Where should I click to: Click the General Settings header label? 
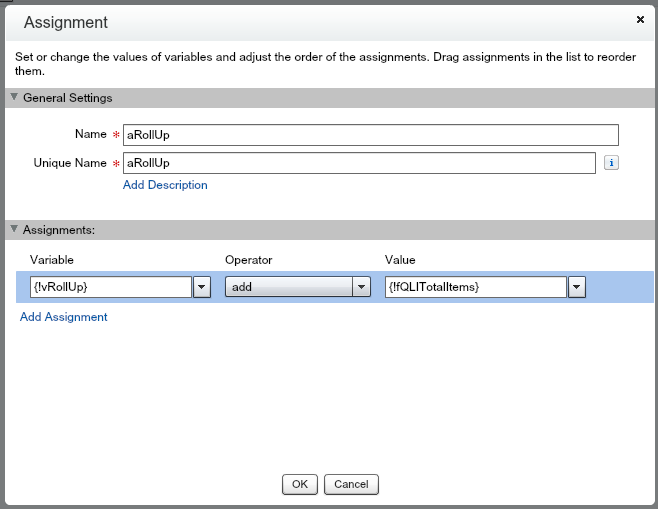pyautogui.click(x=67, y=98)
